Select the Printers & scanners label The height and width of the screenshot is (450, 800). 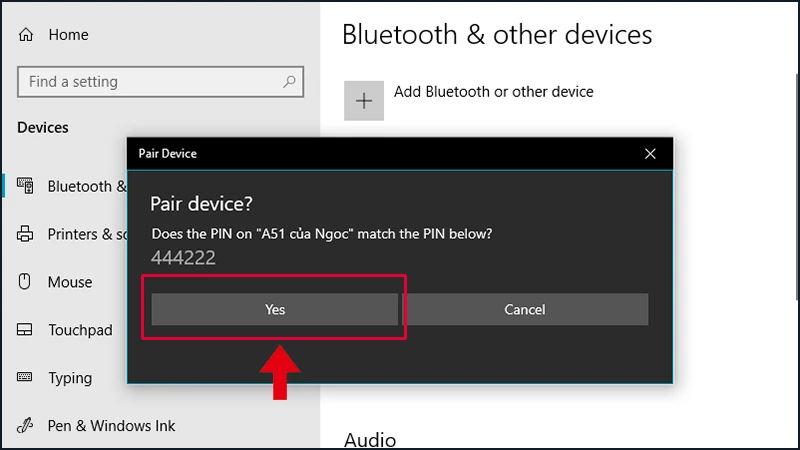[x=87, y=234]
